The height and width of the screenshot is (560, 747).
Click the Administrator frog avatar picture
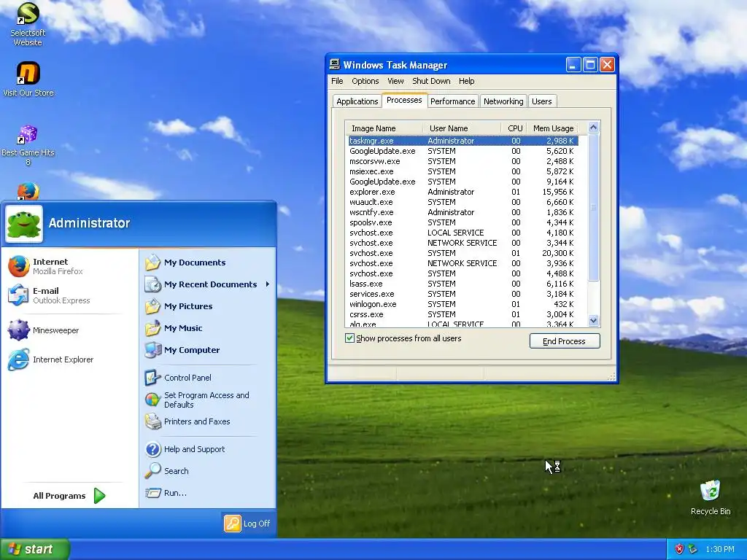pyautogui.click(x=24, y=223)
